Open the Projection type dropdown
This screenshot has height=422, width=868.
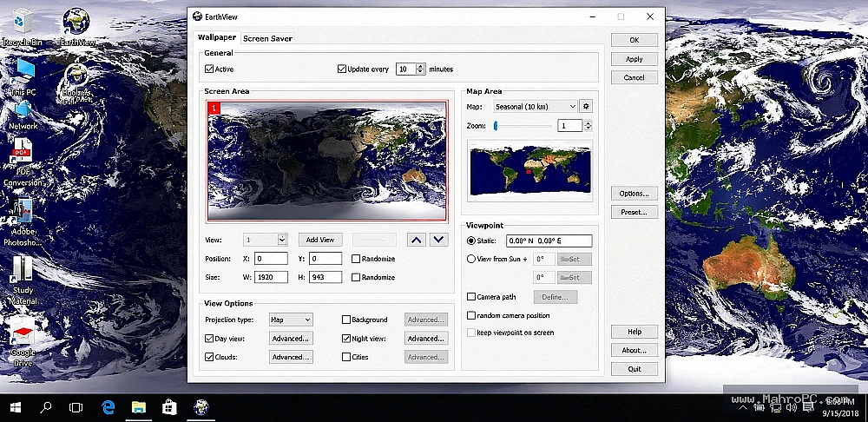tap(291, 320)
